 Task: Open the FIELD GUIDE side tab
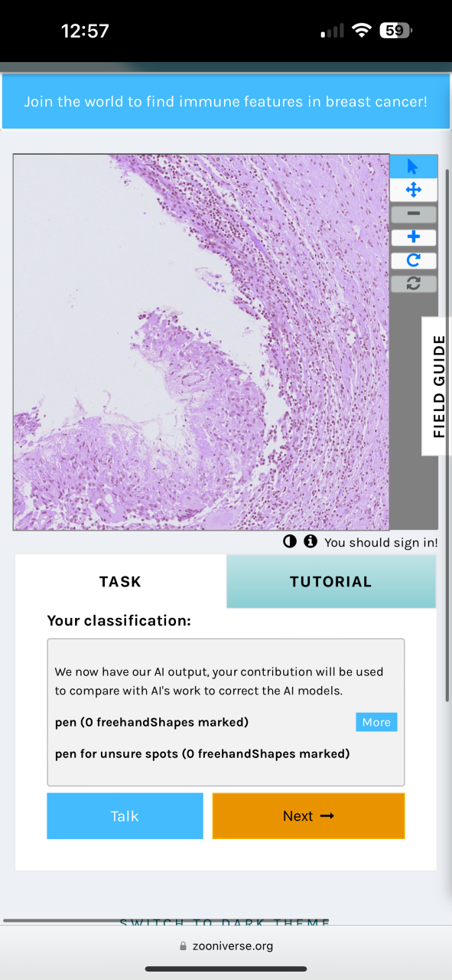coord(438,386)
